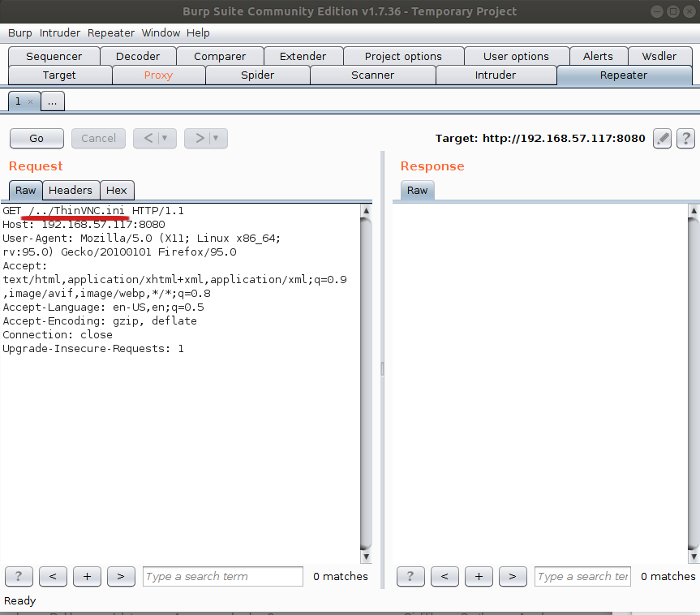Click the Accept-Encoding header line
Image resolution: width=700 pixels, height=615 pixels.
click(100, 320)
